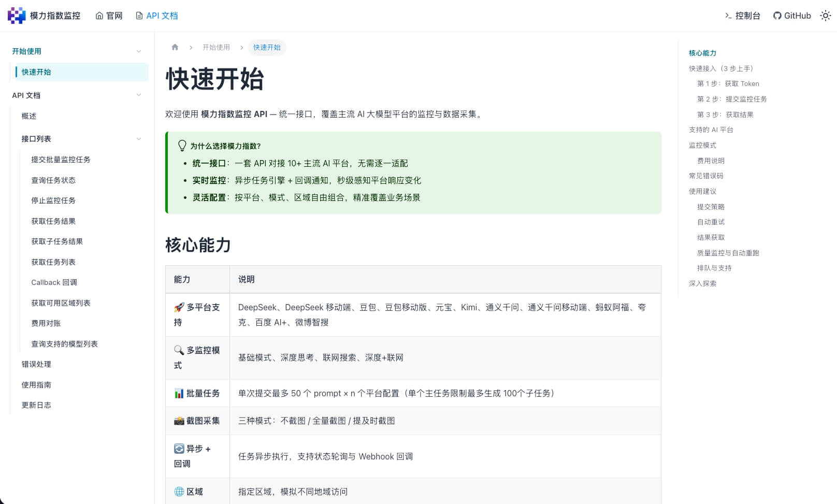This screenshot has height=504, width=837.
Task: Open the 官网 home link
Action: 109,16
